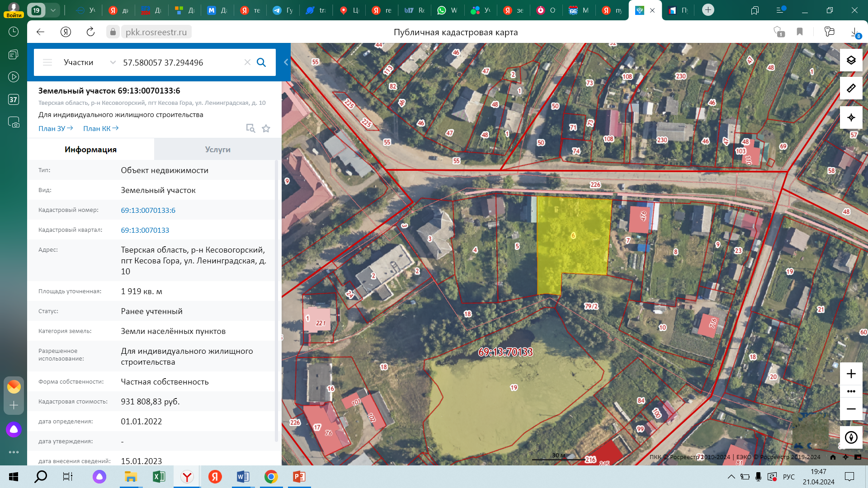Zoom out the map with minus

coord(851,409)
